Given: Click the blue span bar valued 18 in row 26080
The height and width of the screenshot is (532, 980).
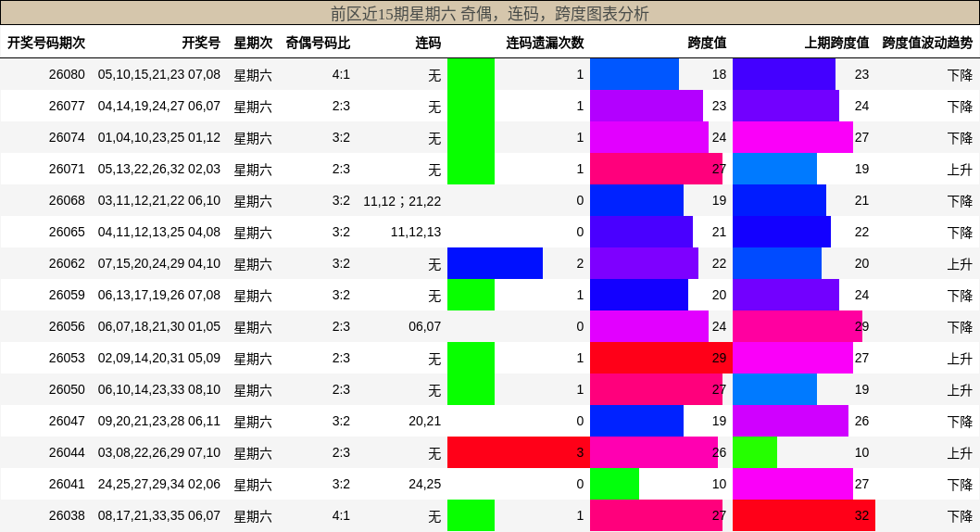Looking at the screenshot, I should 634,74.
